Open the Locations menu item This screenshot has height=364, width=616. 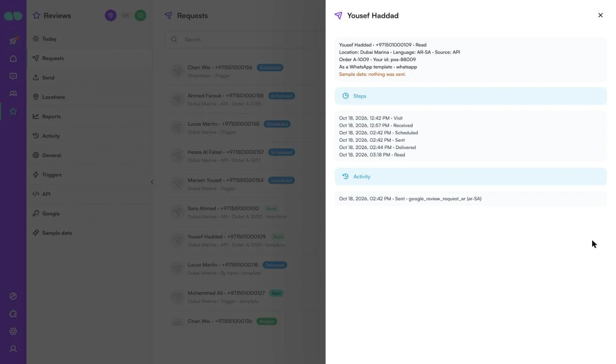[89, 97]
